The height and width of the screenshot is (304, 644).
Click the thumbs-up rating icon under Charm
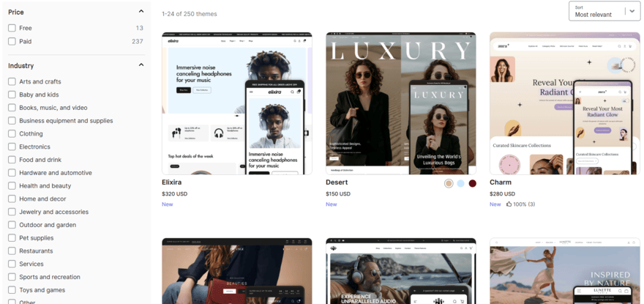pos(509,204)
